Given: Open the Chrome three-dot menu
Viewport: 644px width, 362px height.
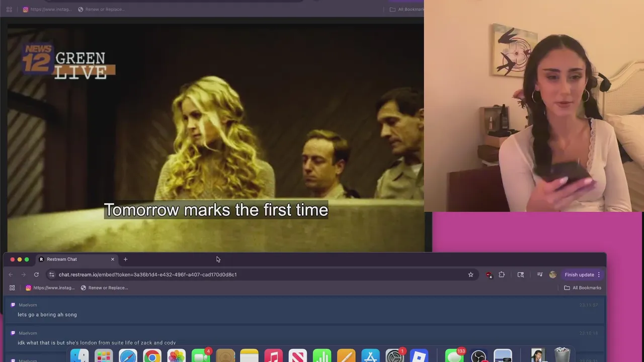Looking at the screenshot, I should pyautogui.click(x=599, y=275).
